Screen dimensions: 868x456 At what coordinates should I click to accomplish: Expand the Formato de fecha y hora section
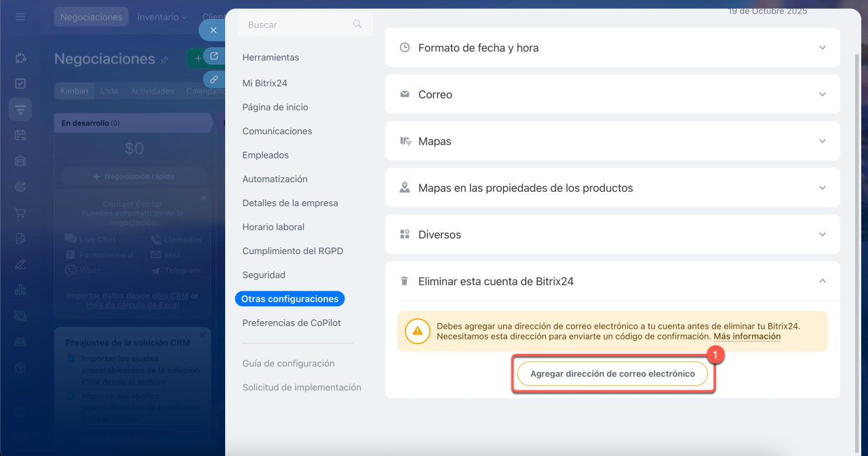[822, 48]
